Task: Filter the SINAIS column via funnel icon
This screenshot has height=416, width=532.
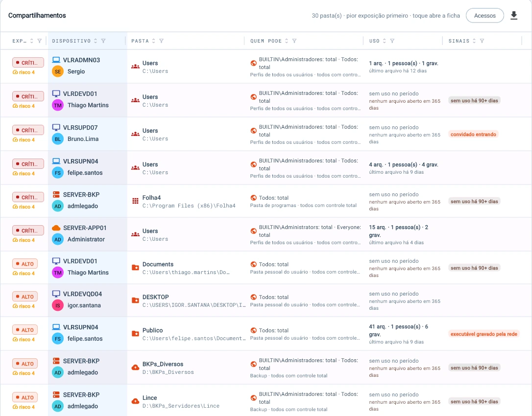Action: [482, 41]
